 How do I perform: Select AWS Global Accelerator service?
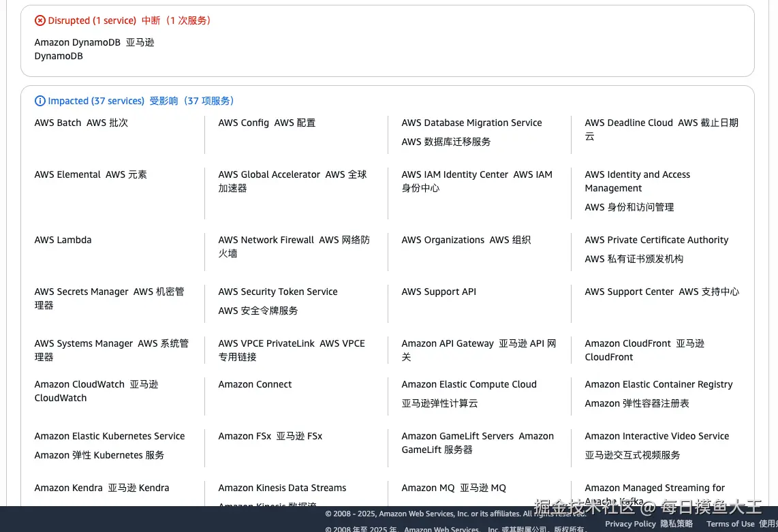269,175
